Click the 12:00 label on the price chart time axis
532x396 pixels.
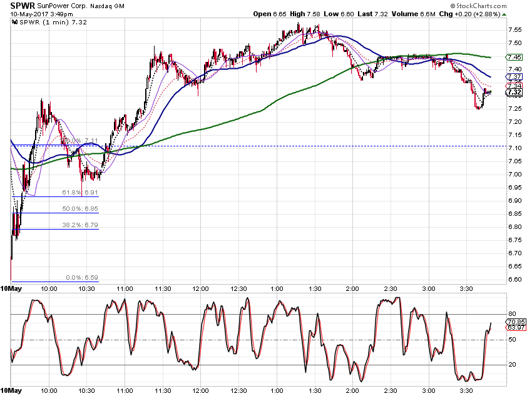(x=200, y=289)
